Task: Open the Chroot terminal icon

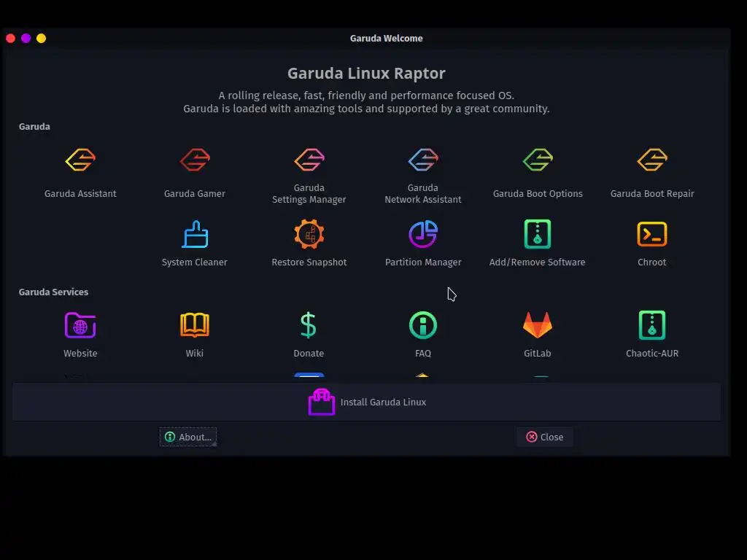Action: click(651, 234)
